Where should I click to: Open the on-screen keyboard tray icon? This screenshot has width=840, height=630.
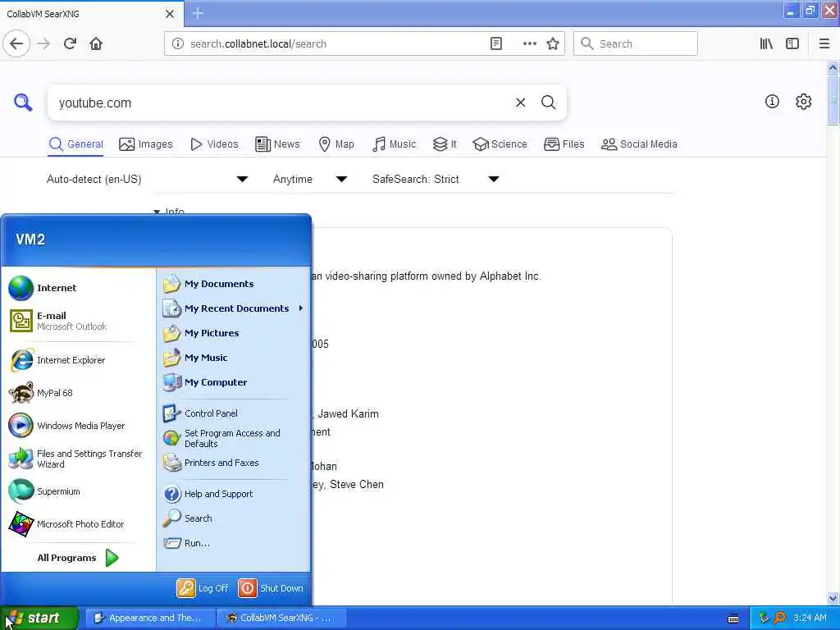[733, 619]
